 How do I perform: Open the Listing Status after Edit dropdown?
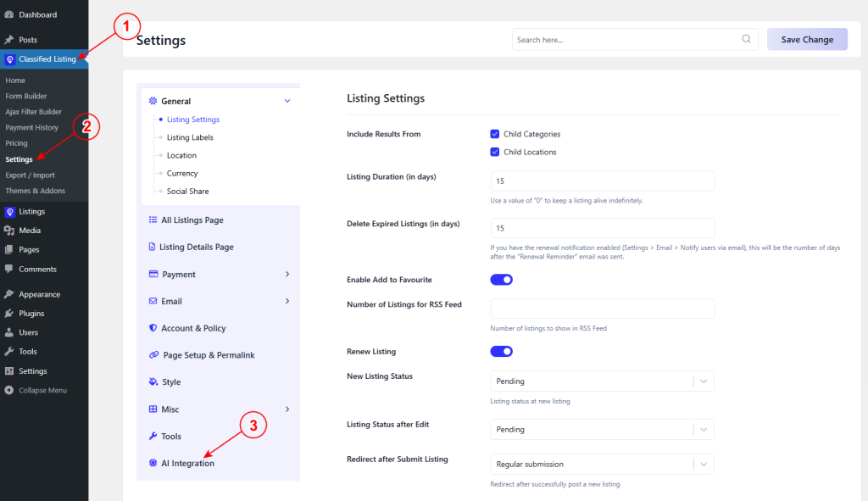[x=603, y=430]
